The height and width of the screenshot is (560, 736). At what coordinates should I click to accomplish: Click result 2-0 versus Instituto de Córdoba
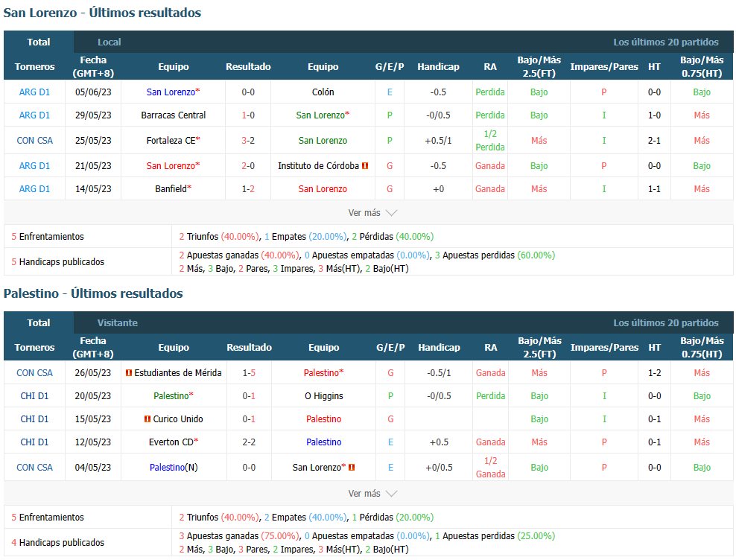coord(248,166)
